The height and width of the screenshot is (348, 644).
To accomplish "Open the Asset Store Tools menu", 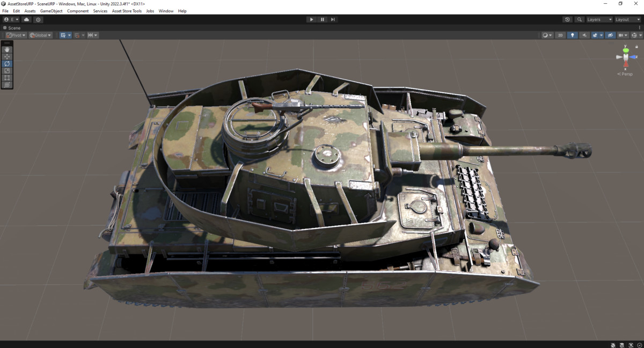I will click(127, 10).
